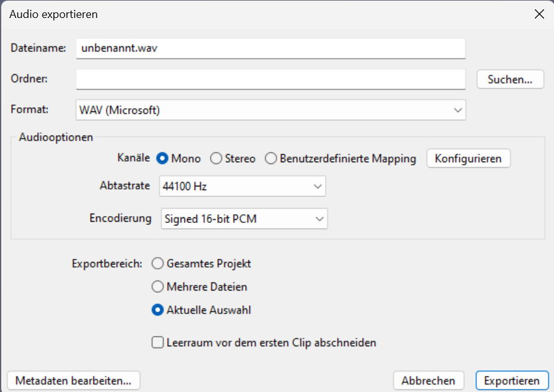This screenshot has width=554, height=392.
Task: Open Metadaten bearbeiten dialog
Action: 74,381
